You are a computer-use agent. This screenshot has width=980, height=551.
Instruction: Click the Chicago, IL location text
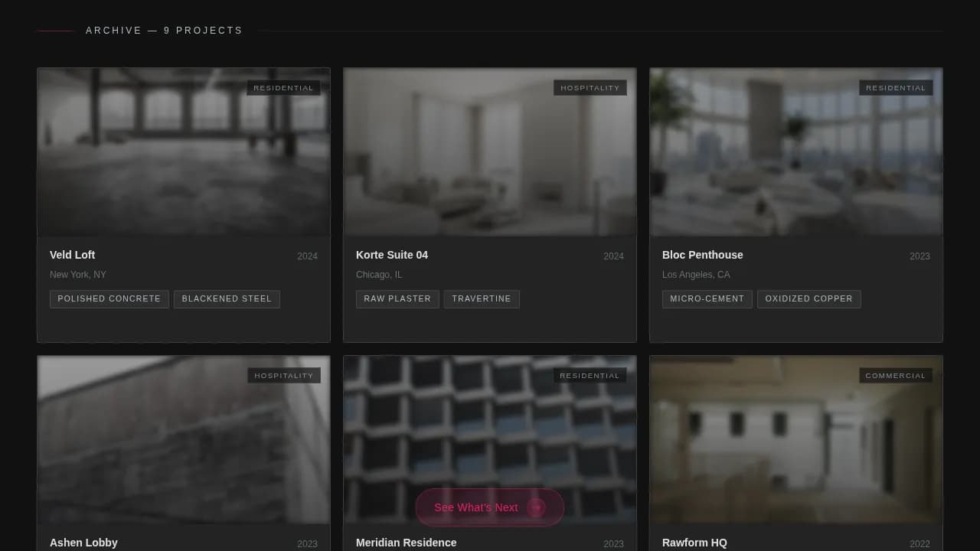[379, 275]
